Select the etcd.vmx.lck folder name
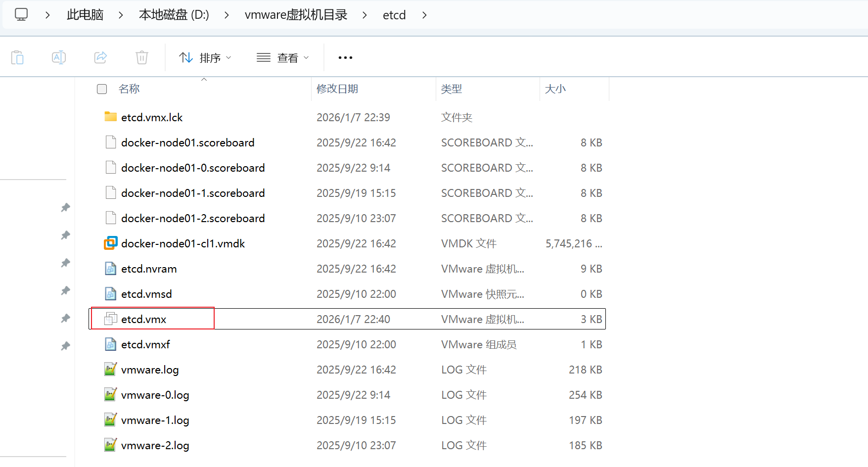 (152, 117)
